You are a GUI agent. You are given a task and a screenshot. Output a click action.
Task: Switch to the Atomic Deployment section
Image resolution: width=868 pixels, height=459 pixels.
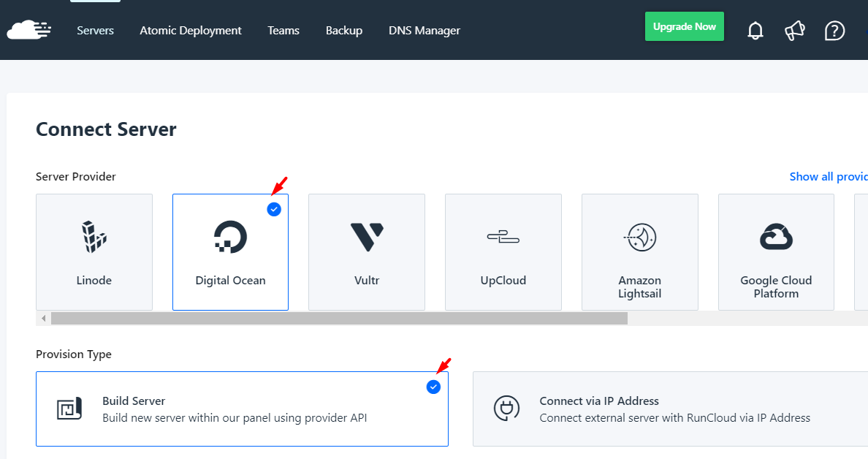pos(190,30)
